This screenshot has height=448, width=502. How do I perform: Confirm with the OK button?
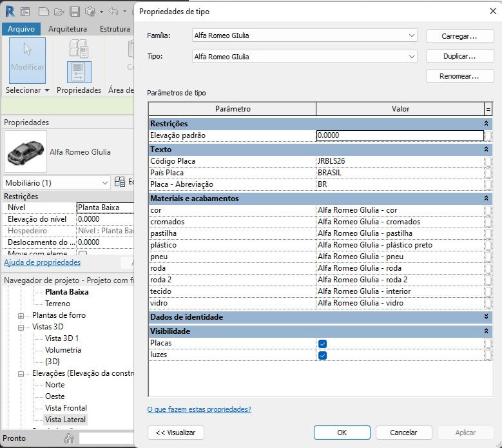click(x=342, y=433)
